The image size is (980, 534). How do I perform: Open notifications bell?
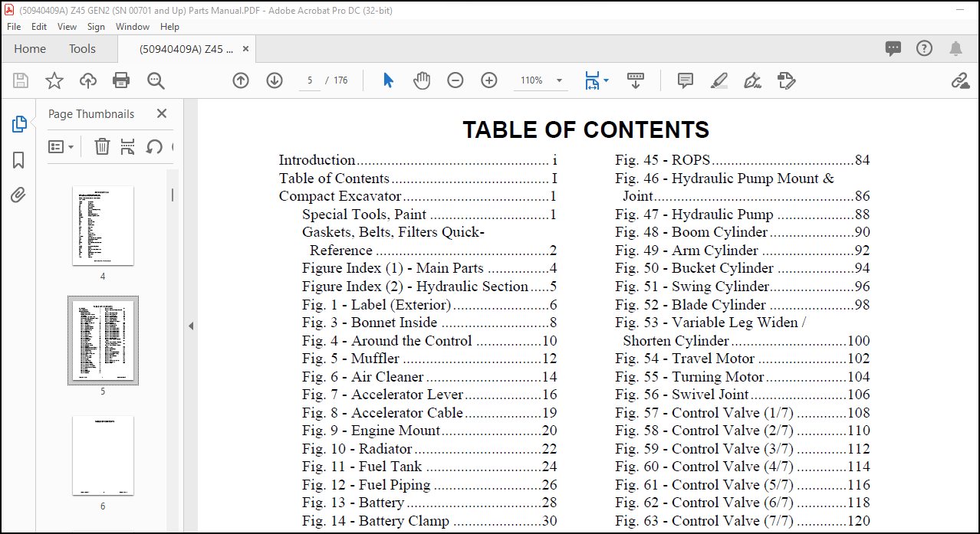(955, 49)
